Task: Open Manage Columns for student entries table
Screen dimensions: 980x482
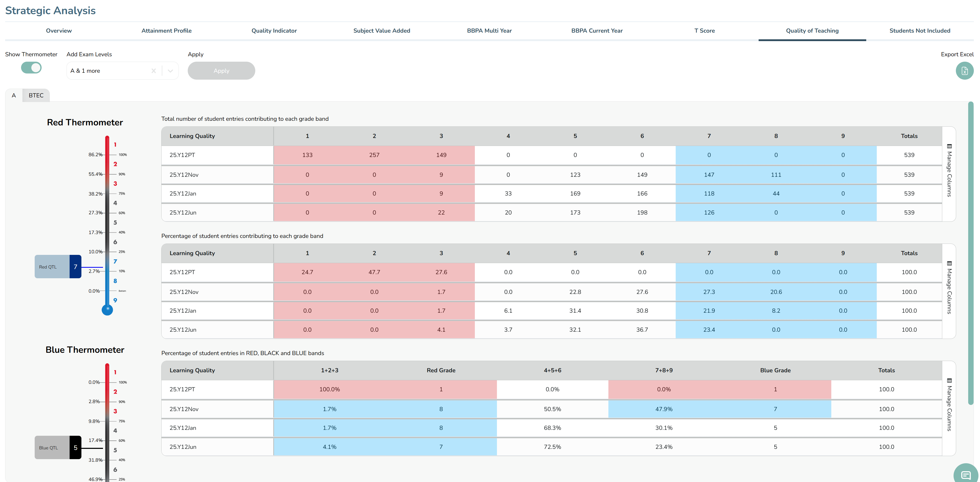Action: click(949, 170)
